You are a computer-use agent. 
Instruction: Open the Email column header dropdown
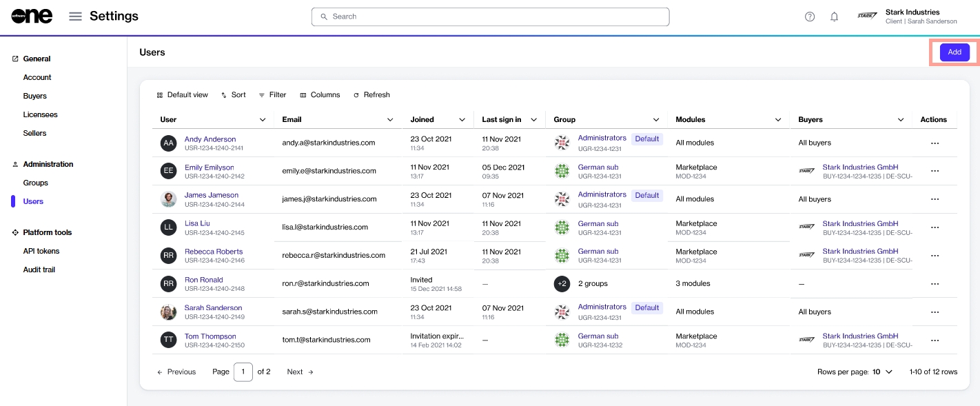390,120
